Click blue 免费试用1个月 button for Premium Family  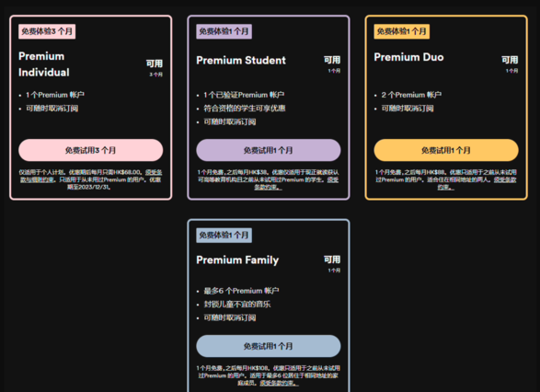(x=269, y=346)
